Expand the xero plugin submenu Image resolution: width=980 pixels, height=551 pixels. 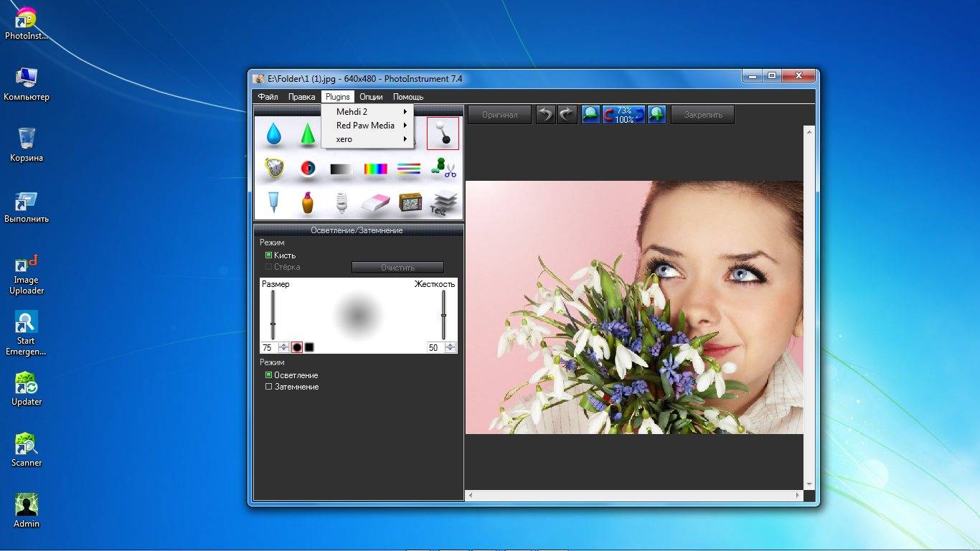pyautogui.click(x=367, y=139)
